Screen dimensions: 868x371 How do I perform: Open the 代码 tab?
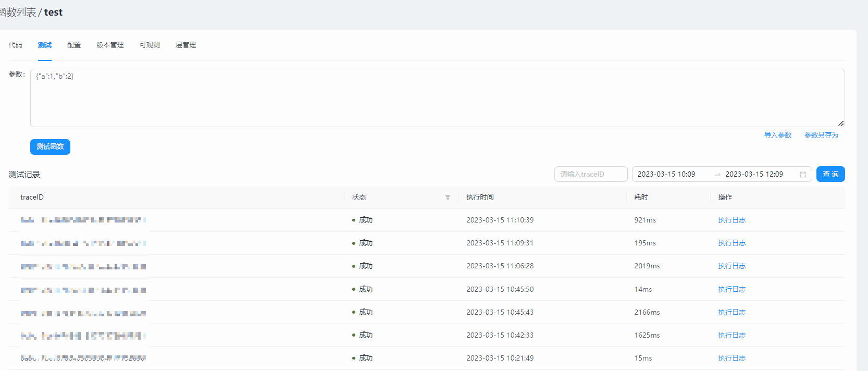pyautogui.click(x=15, y=45)
